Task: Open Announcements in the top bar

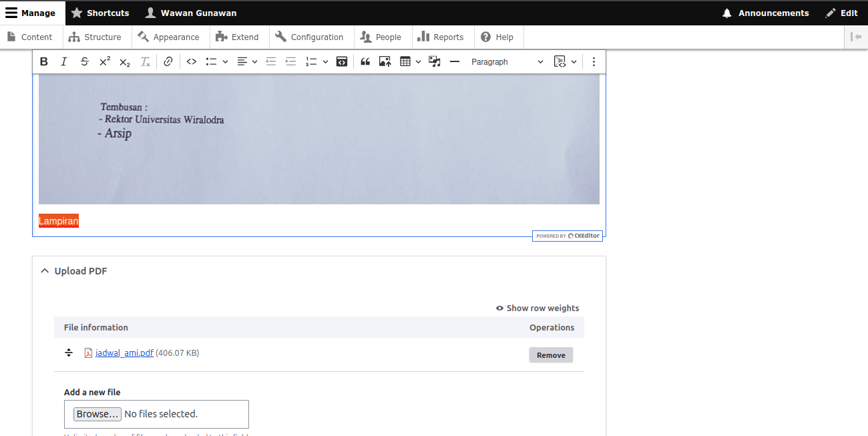Action: click(x=765, y=13)
